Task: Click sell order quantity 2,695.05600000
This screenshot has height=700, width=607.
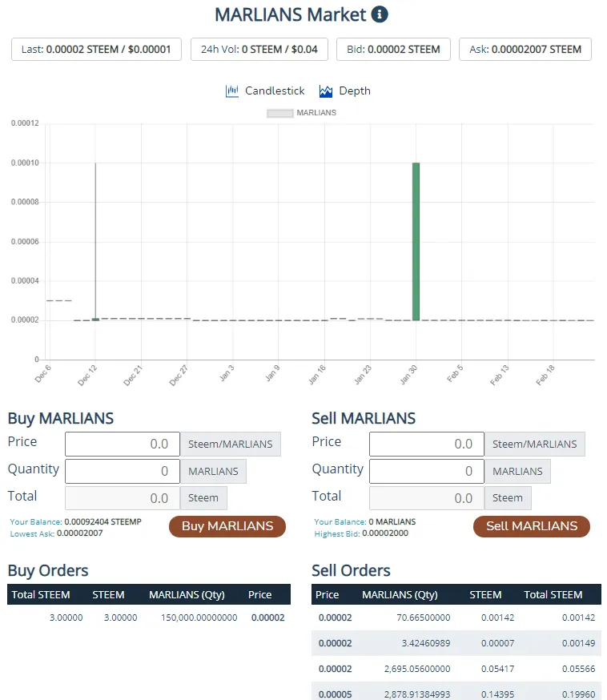Action: tap(417, 669)
